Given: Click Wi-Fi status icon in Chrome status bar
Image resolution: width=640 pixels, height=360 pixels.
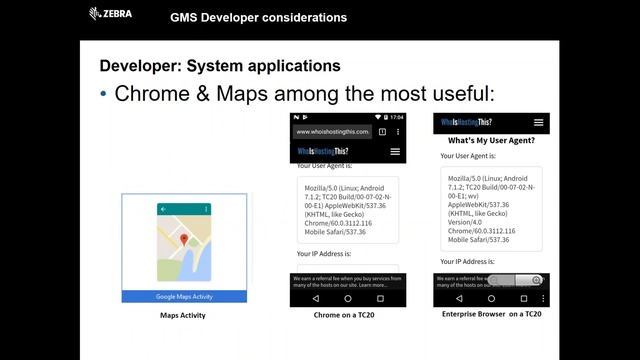Looking at the screenshot, I should [x=378, y=117].
